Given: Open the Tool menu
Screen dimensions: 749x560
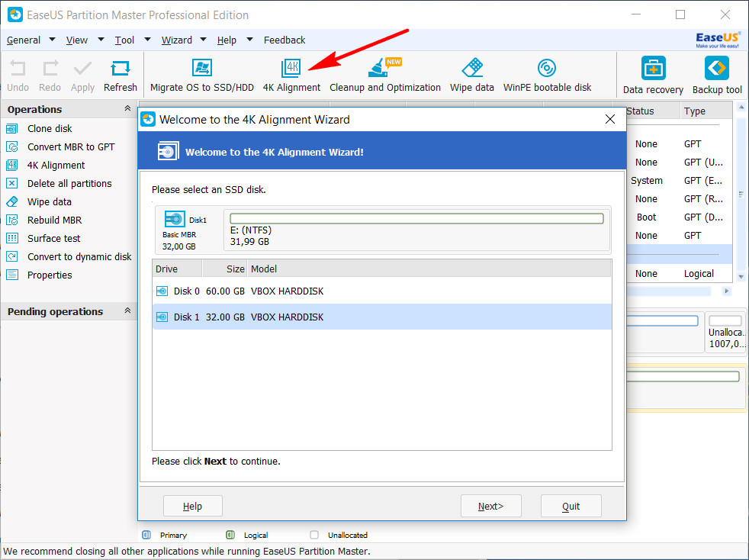Looking at the screenshot, I should pyautogui.click(x=124, y=40).
